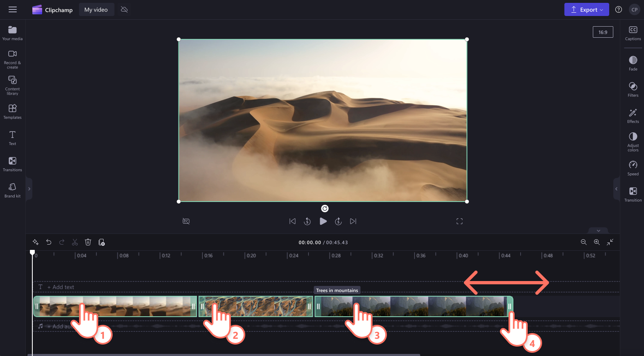Viewport: 644px width, 356px height.
Task: Open the Filters panel
Action: (633, 90)
